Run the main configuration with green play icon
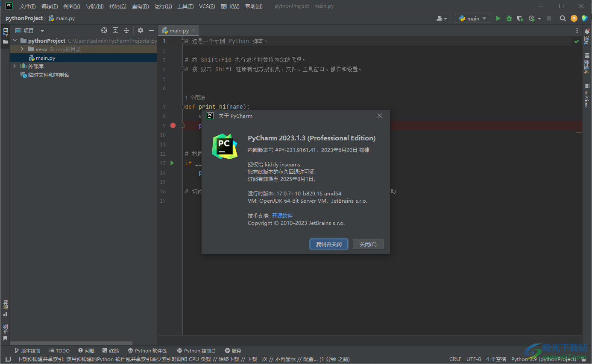This screenshot has width=592, height=364. pos(498,18)
